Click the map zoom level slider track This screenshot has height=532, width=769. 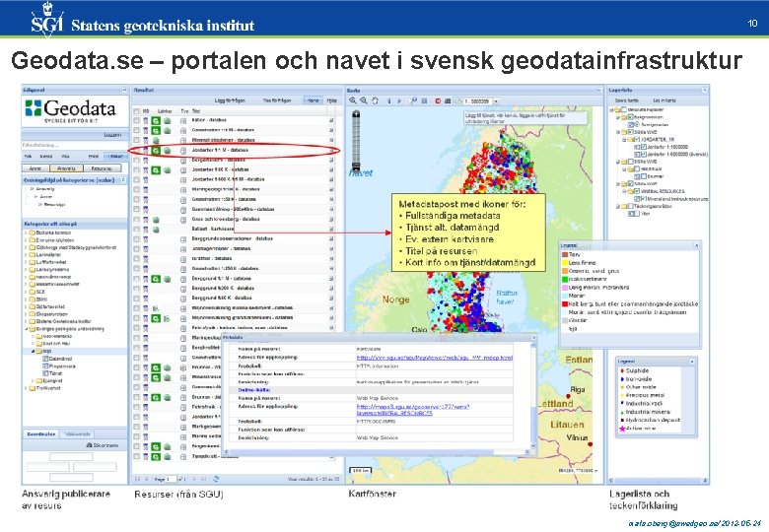(x=356, y=140)
